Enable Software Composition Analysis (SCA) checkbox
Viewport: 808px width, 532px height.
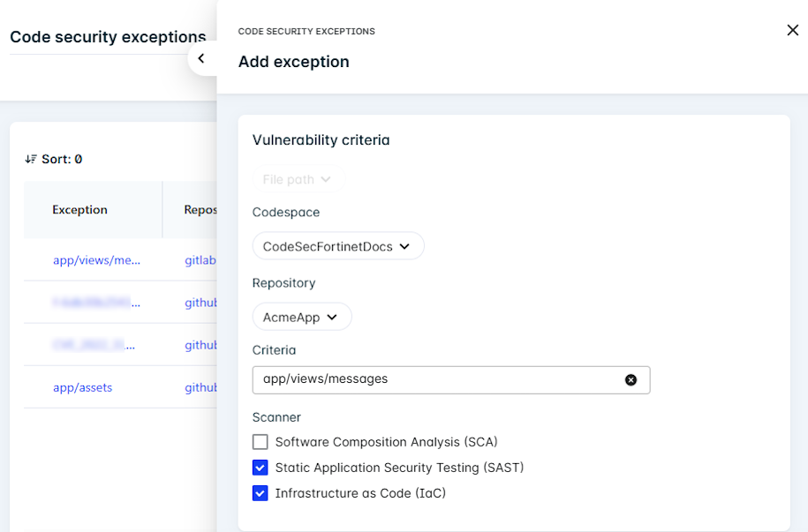(260, 442)
